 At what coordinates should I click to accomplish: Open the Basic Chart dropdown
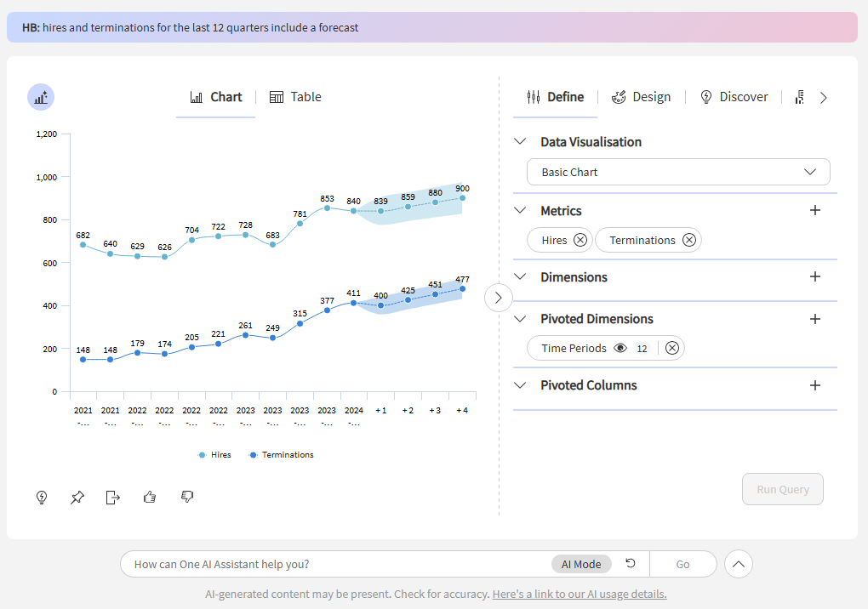pyautogui.click(x=678, y=172)
